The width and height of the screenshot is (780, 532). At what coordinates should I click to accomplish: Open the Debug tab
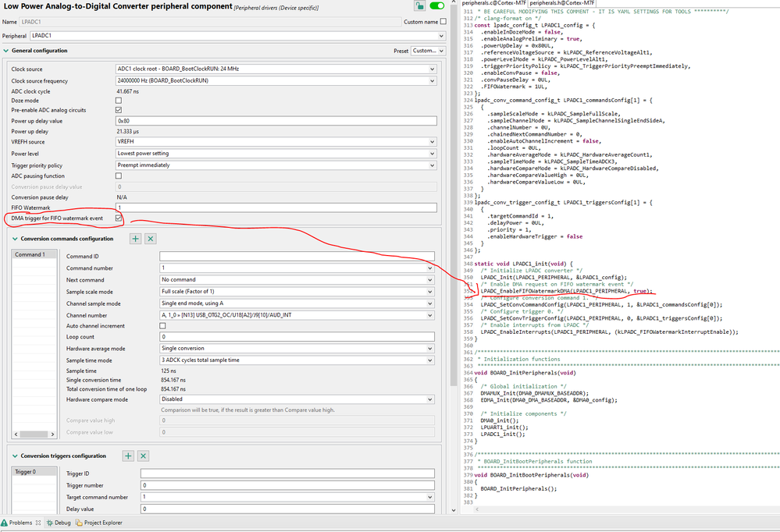tap(59, 523)
